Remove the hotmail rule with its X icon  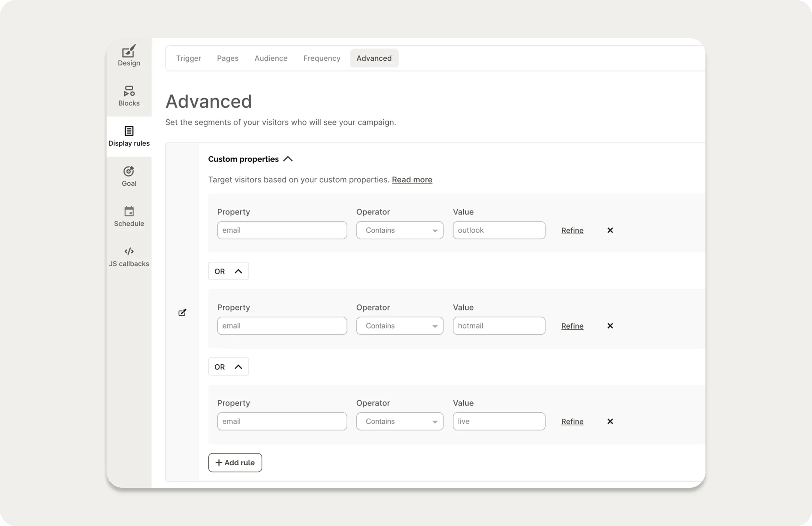tap(610, 326)
